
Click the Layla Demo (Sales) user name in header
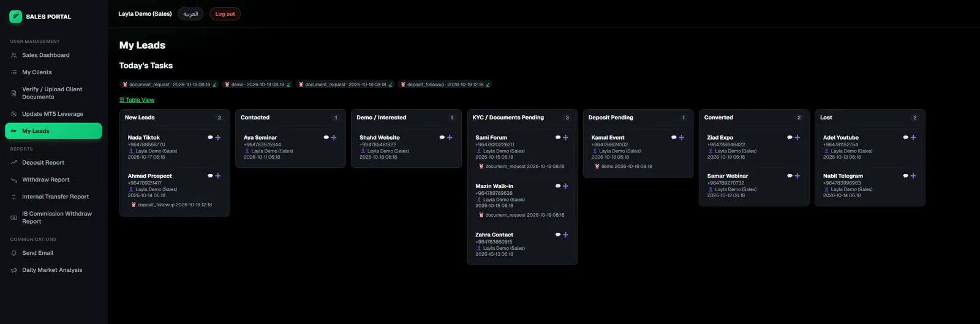point(145,13)
